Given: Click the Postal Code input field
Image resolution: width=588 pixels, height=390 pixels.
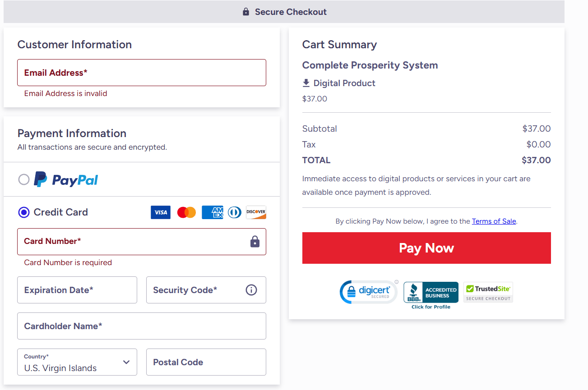Looking at the screenshot, I should (206, 362).
